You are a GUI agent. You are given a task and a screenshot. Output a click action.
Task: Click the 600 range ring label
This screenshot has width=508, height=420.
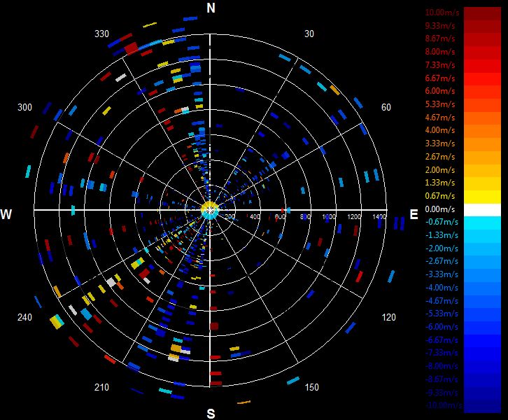[281, 216]
